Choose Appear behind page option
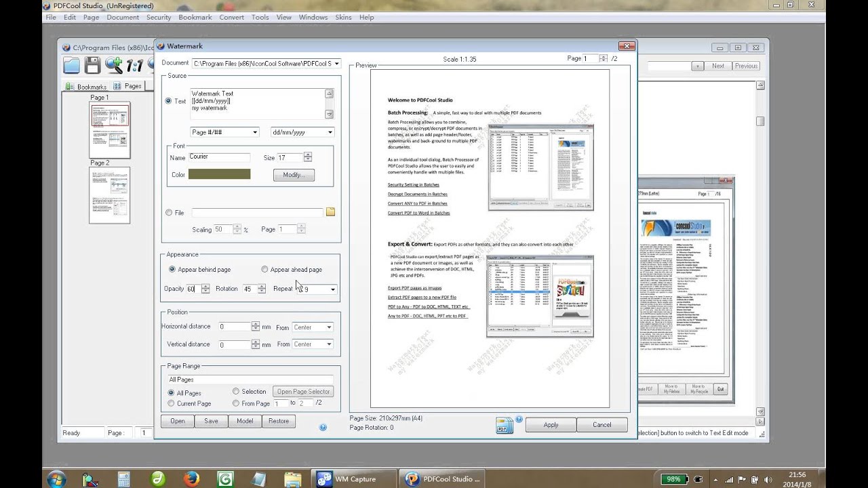Screen dimensions: 868x488 [x=172, y=269]
